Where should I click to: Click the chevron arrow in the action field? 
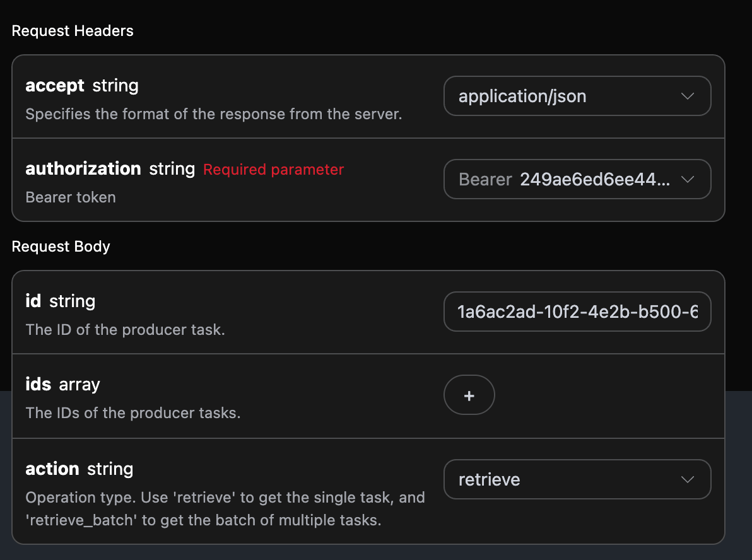coord(688,480)
